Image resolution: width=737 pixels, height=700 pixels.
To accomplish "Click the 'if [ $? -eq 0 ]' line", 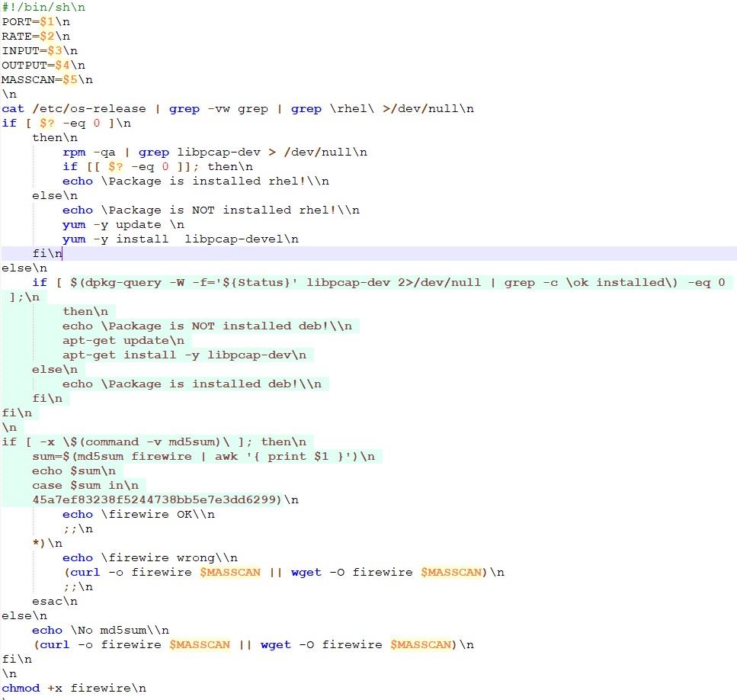I will pos(66,124).
